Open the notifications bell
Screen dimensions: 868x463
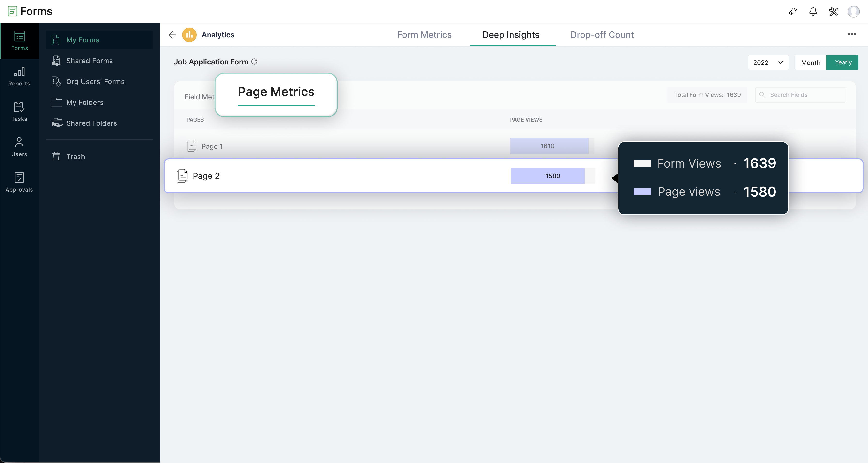pos(813,12)
